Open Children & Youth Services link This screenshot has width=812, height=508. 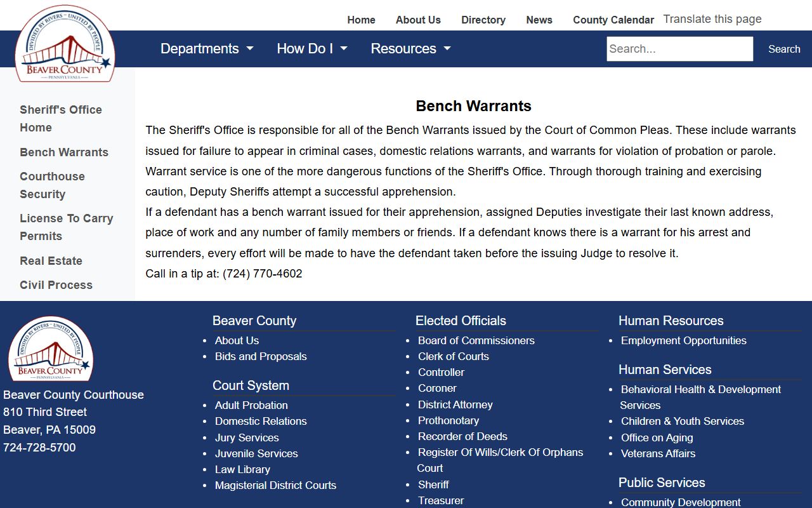[683, 421]
